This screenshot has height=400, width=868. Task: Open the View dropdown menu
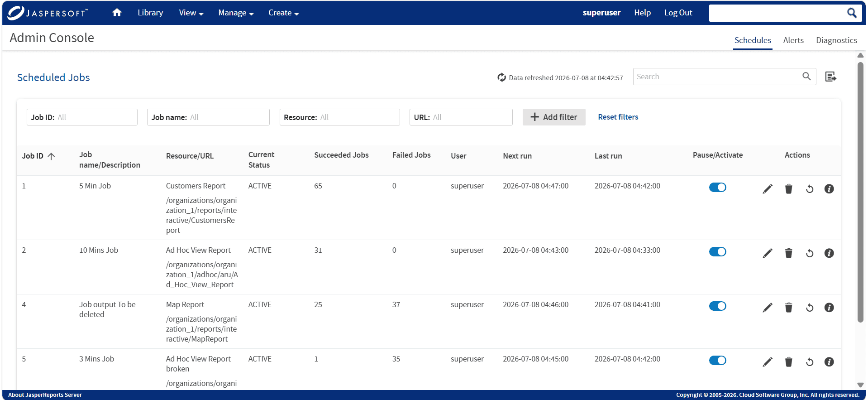(191, 13)
